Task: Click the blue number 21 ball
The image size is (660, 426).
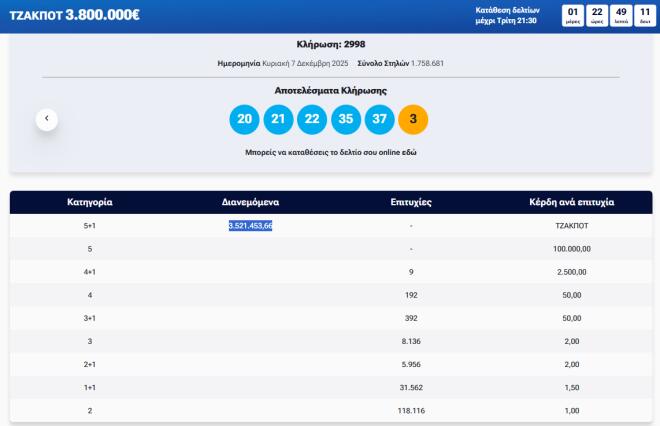Action: coord(278,119)
